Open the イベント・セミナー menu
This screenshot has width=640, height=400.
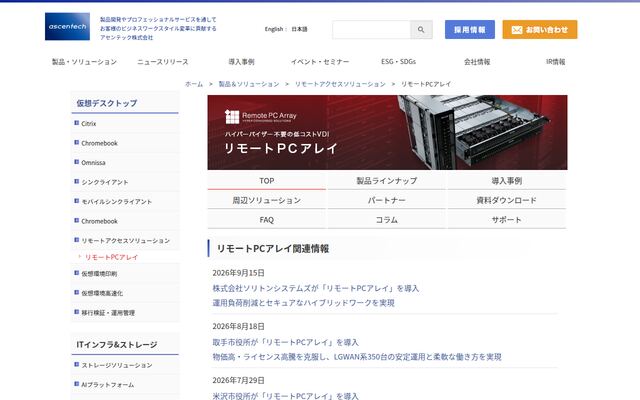[x=320, y=62]
